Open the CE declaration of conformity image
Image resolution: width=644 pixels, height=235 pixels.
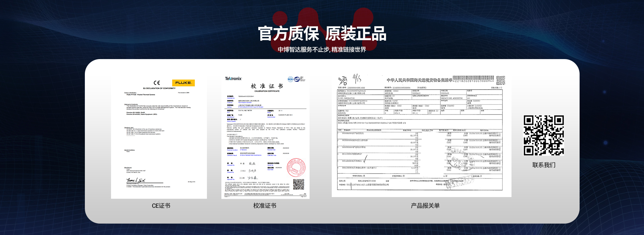pos(159,138)
